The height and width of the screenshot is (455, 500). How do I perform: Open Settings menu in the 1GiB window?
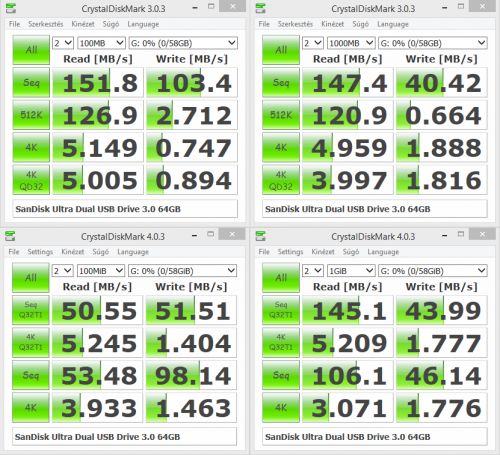[290, 252]
